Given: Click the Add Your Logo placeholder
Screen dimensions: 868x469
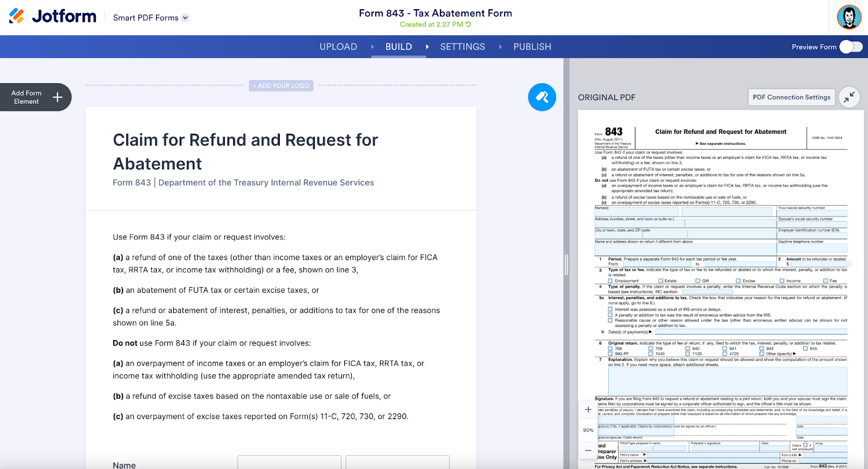Looking at the screenshot, I should click(x=281, y=85).
